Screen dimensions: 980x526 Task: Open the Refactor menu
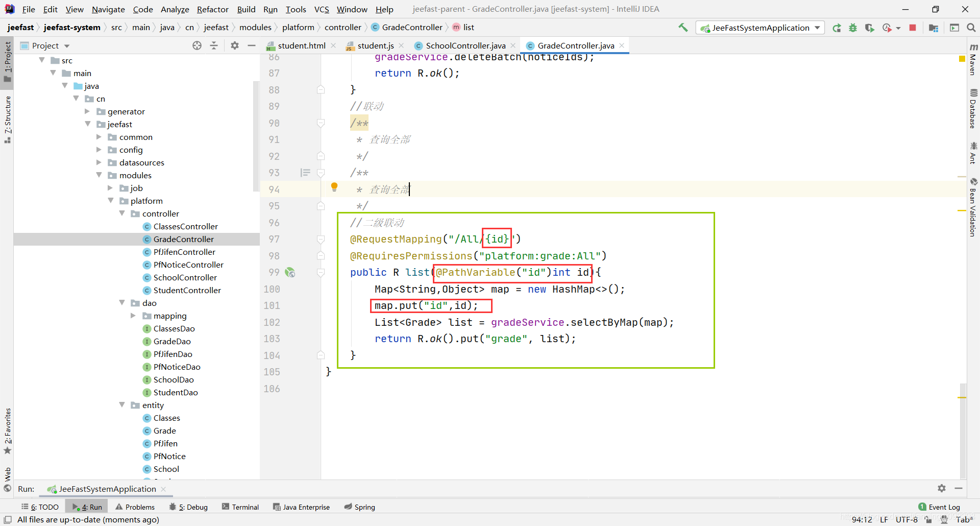[212, 9]
